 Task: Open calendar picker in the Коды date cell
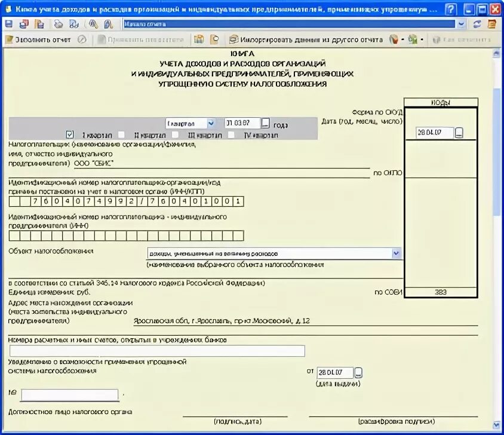point(459,133)
